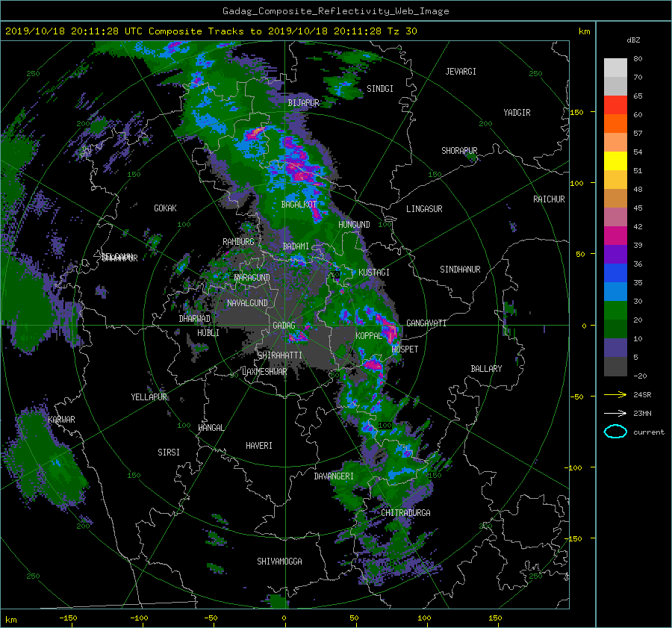Click the LINGASUR city label
The height and width of the screenshot is (628, 672).
tap(424, 209)
